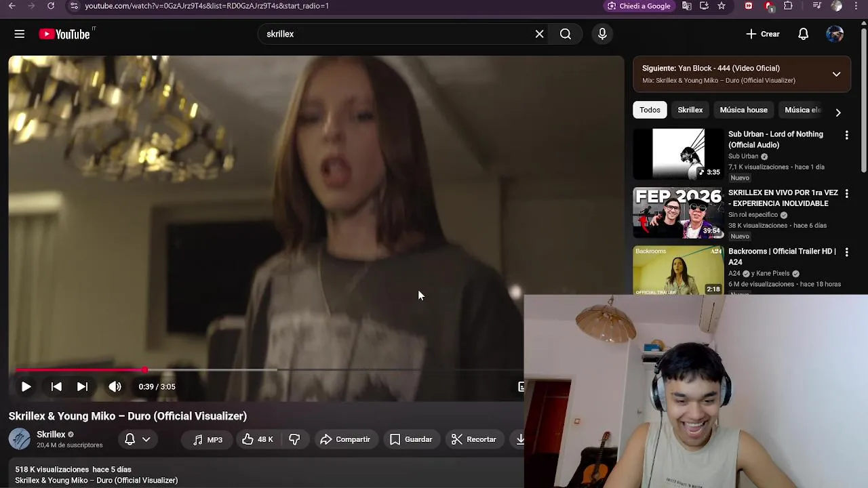This screenshot has width=868, height=488.
Task: Open options for the Backrooms trailer
Action: [x=846, y=252]
